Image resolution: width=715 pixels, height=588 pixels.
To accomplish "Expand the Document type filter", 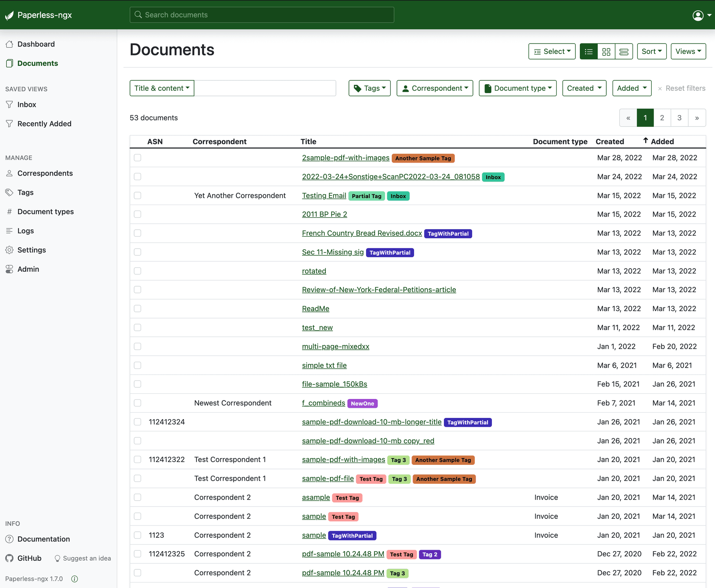I will (518, 88).
